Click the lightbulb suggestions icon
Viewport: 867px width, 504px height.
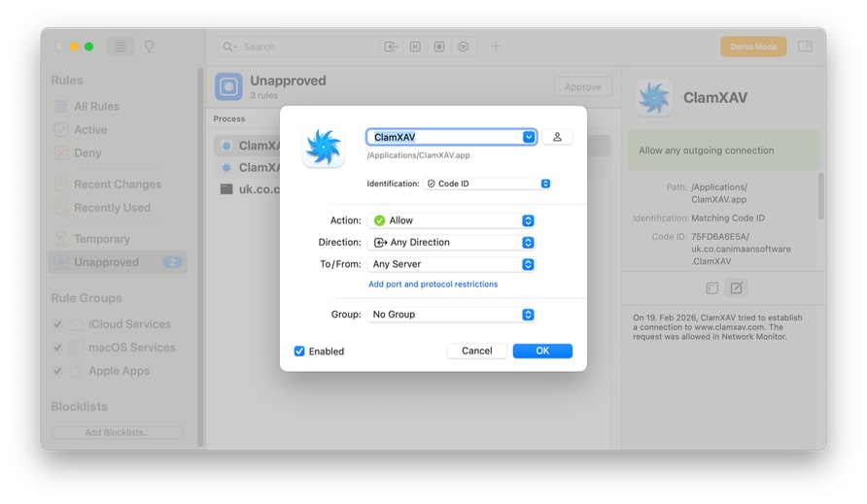click(x=150, y=47)
